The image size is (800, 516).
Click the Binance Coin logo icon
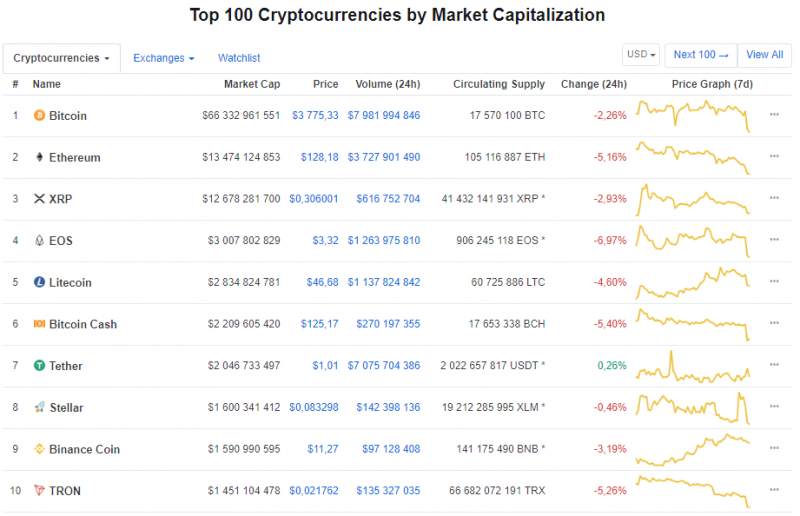40,450
